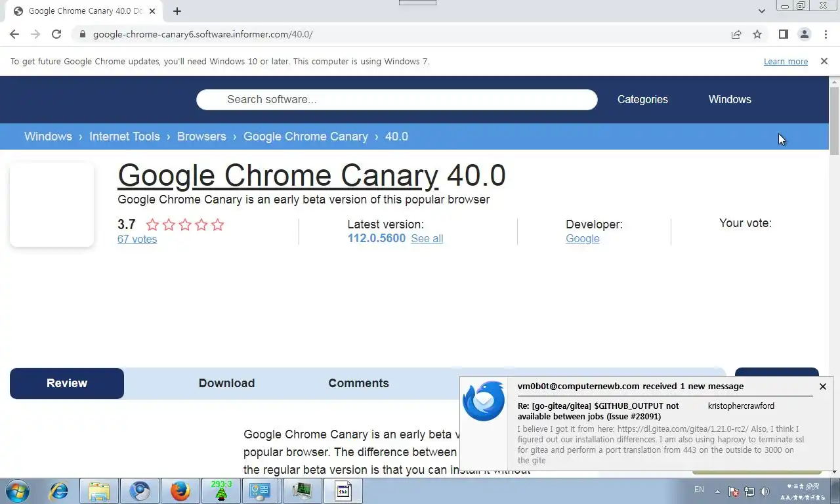840x504 pixels.
Task: Open the Google Chrome Canary title link
Action: (x=278, y=176)
